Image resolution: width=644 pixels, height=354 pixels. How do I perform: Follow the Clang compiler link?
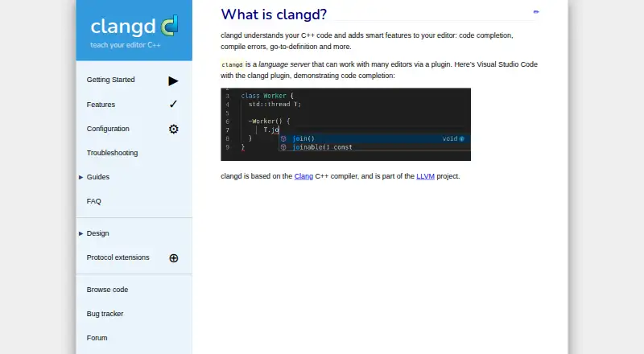tap(303, 176)
